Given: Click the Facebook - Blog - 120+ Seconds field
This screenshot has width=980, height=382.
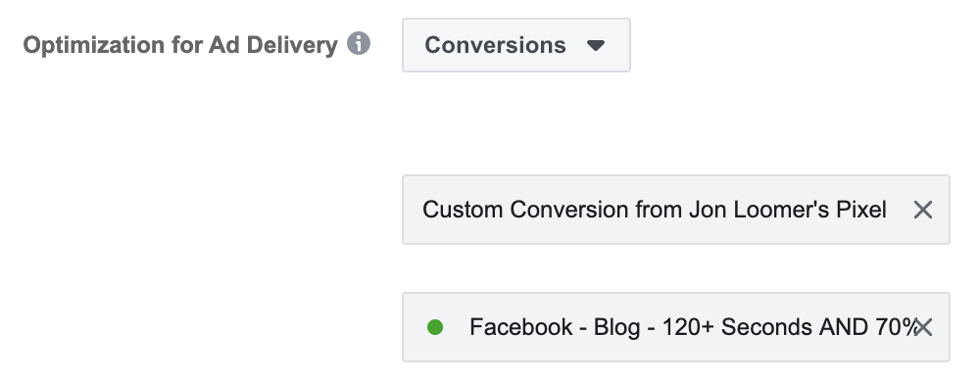Looking at the screenshot, I should [675, 327].
